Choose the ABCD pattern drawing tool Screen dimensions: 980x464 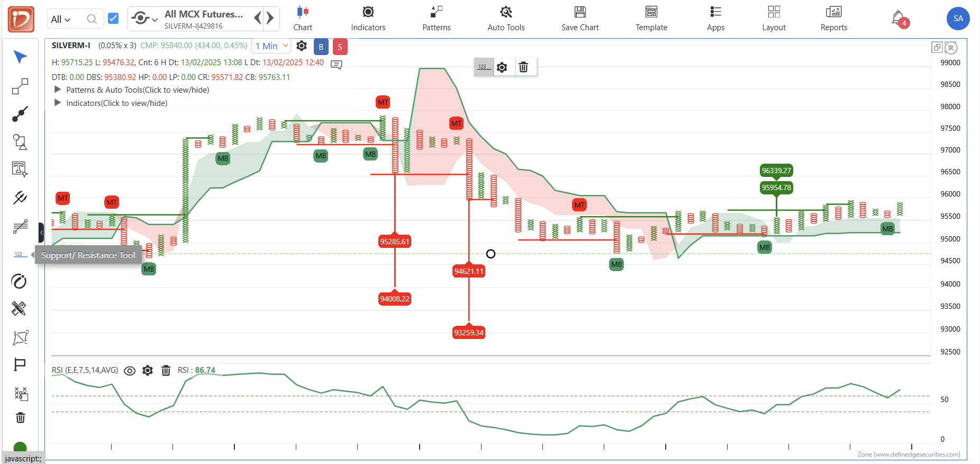(x=20, y=337)
